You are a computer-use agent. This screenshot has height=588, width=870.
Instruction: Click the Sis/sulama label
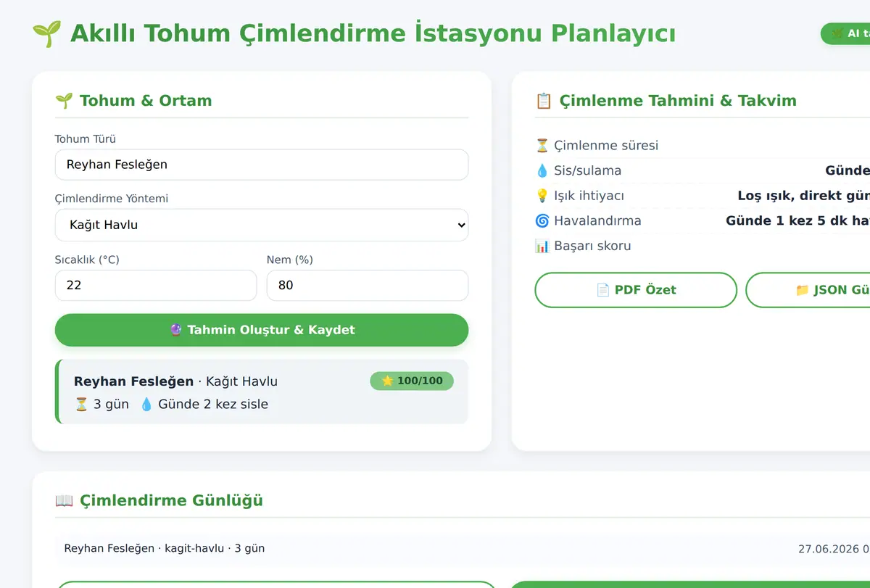587,170
